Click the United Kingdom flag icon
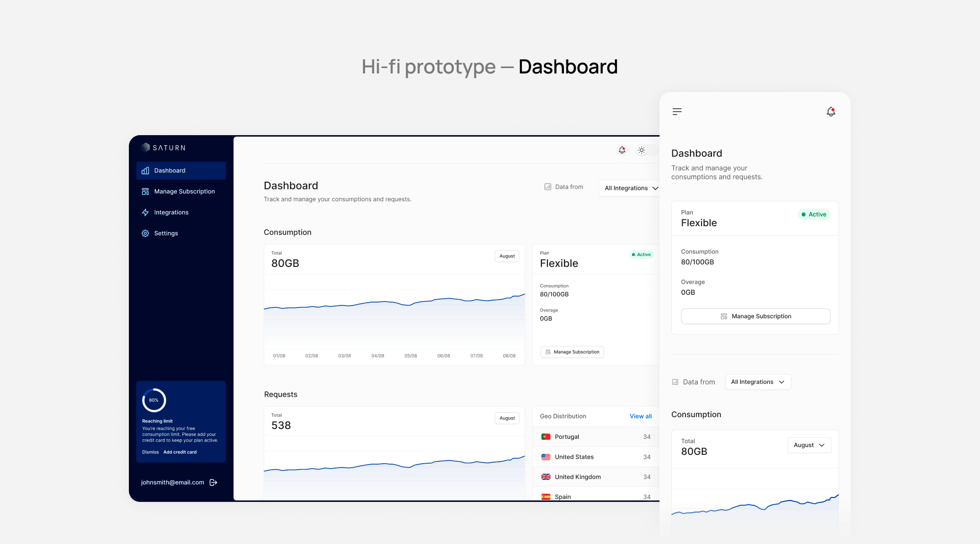The image size is (980, 544). coord(545,477)
